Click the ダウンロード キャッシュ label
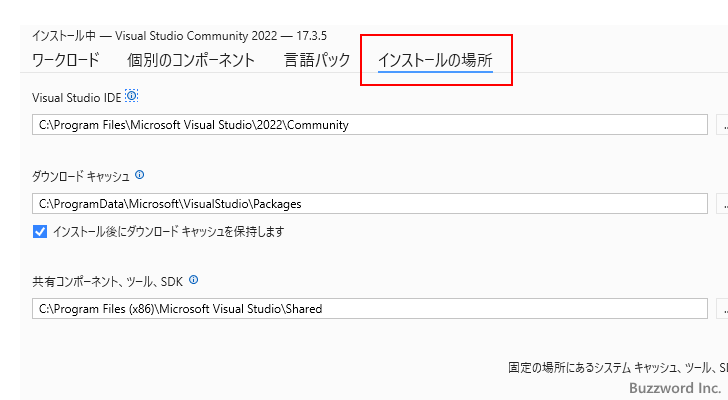 [81, 176]
